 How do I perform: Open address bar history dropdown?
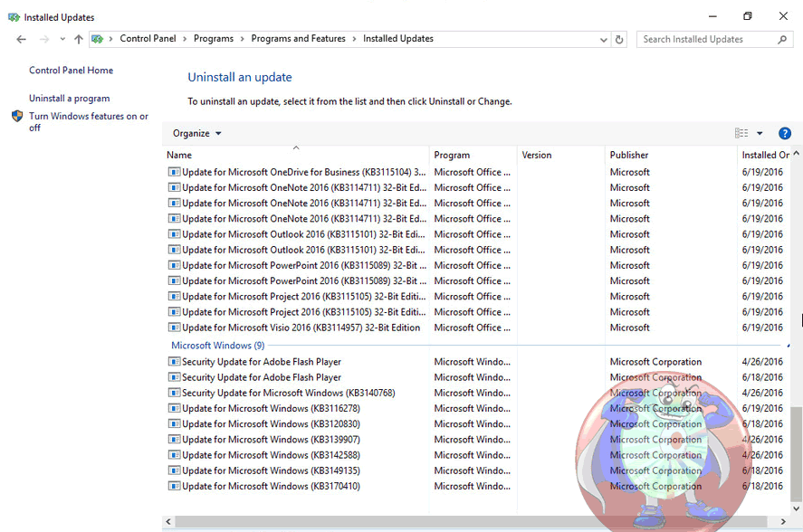coord(604,40)
